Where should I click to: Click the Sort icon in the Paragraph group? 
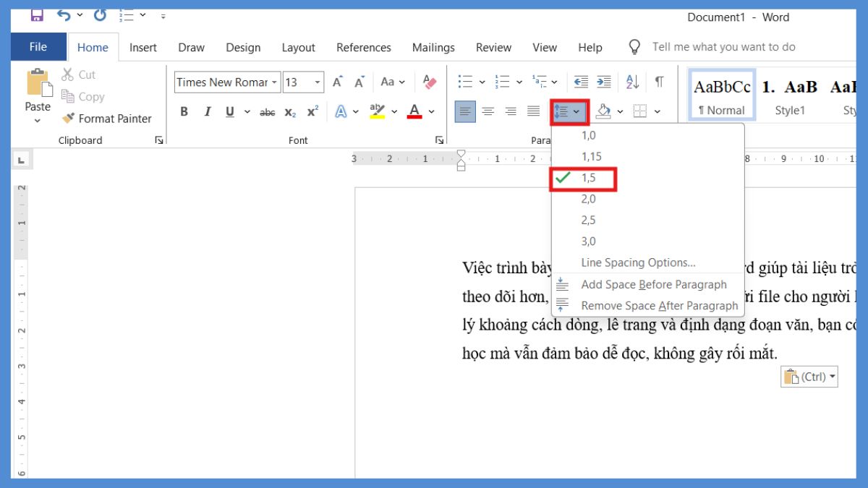(631, 81)
